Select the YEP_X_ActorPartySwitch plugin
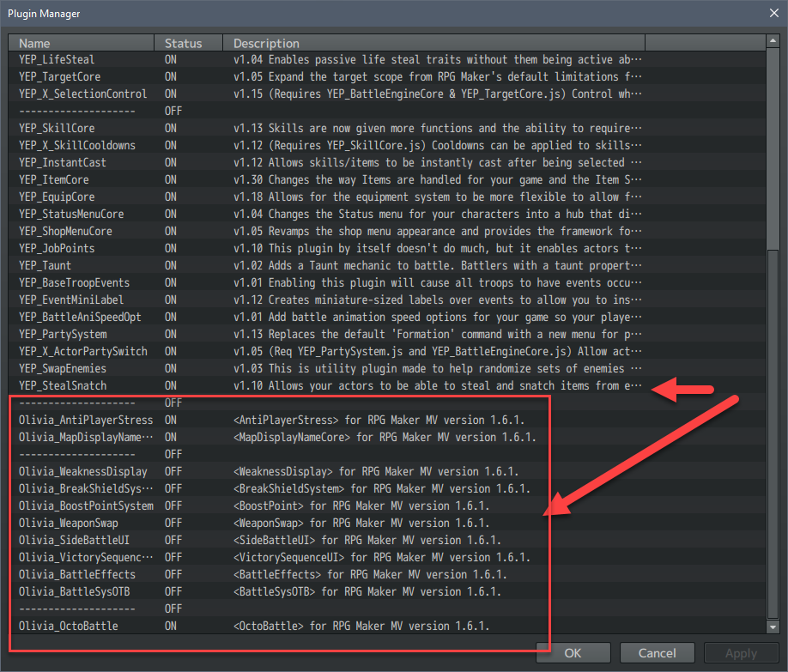788x672 pixels. pos(387,351)
